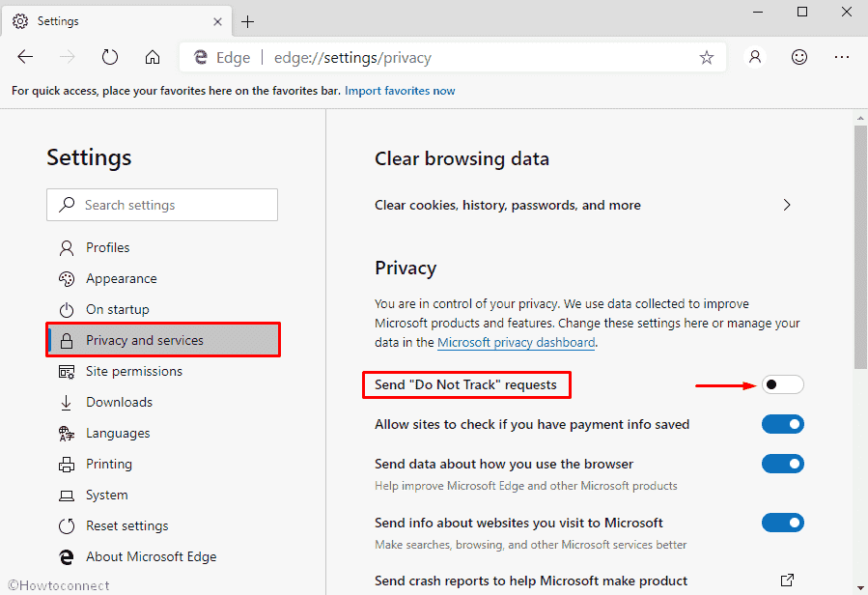The height and width of the screenshot is (595, 868).
Task: Click the On startup power icon
Action: pyautogui.click(x=67, y=310)
